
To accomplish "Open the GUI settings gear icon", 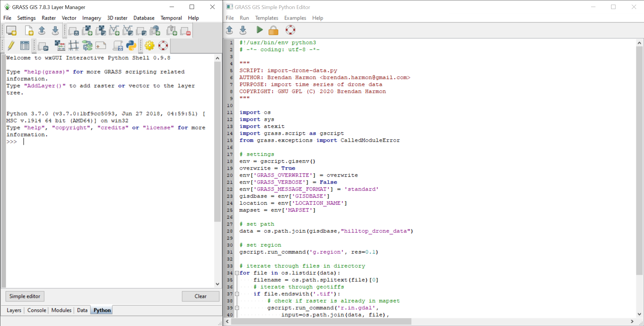I will (x=150, y=46).
